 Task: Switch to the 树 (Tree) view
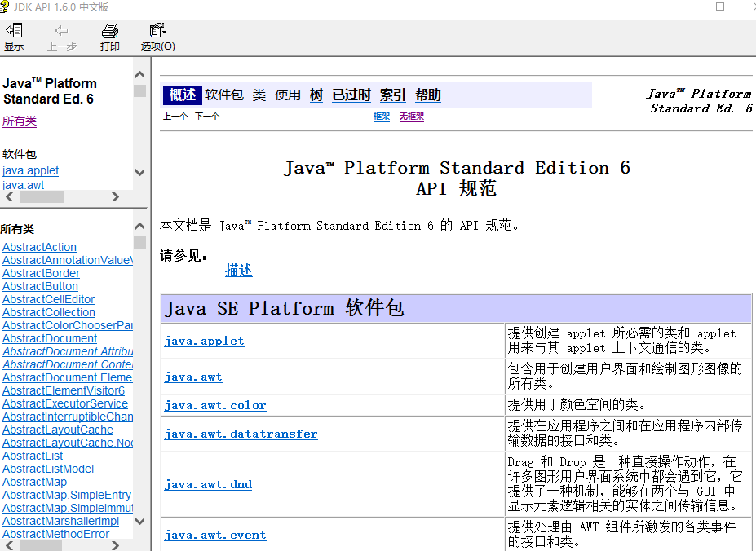point(316,95)
